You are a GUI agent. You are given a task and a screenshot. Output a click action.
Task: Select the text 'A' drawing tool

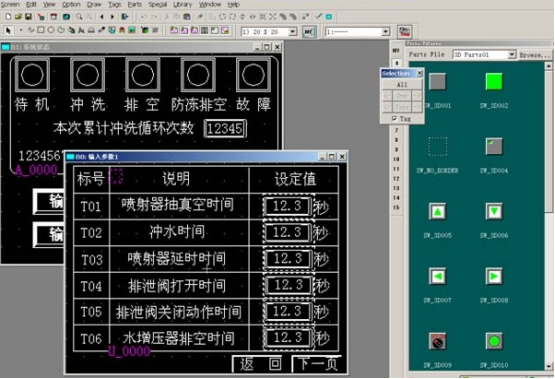[81, 31]
